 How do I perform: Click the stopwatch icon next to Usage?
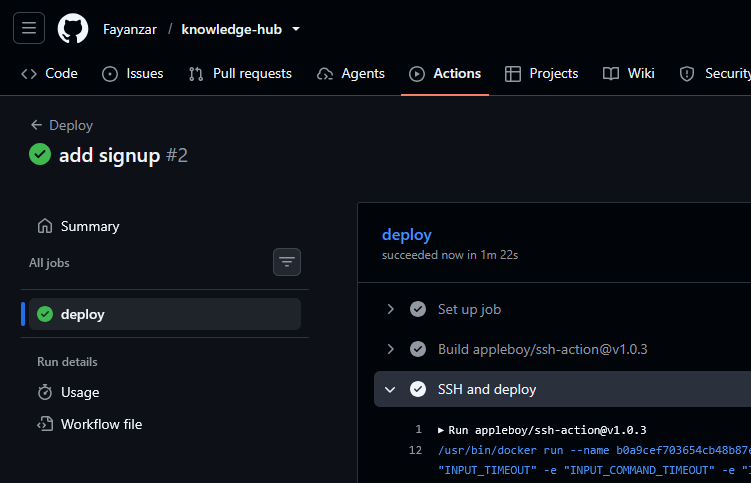point(45,392)
